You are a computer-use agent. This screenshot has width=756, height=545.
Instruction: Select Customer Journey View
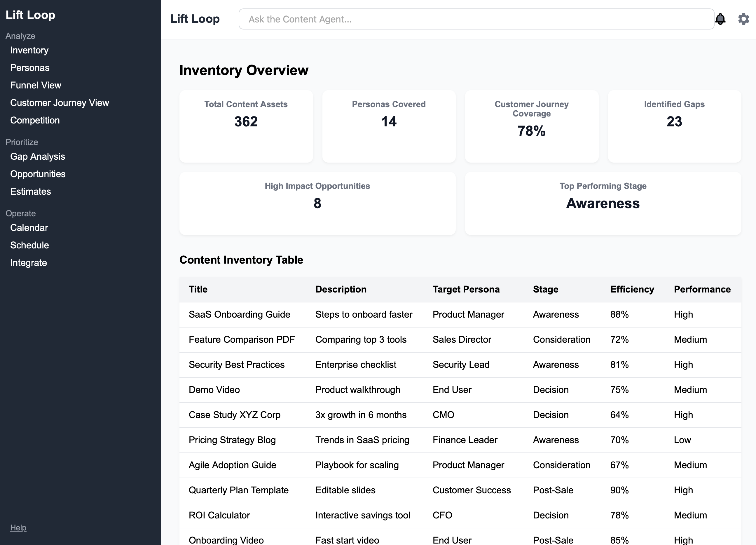(59, 103)
